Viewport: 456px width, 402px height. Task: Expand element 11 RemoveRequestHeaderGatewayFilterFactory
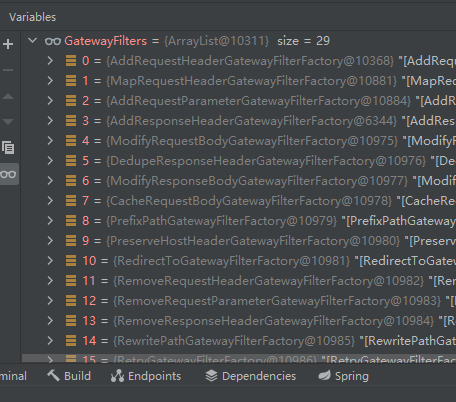pyautogui.click(x=50, y=281)
